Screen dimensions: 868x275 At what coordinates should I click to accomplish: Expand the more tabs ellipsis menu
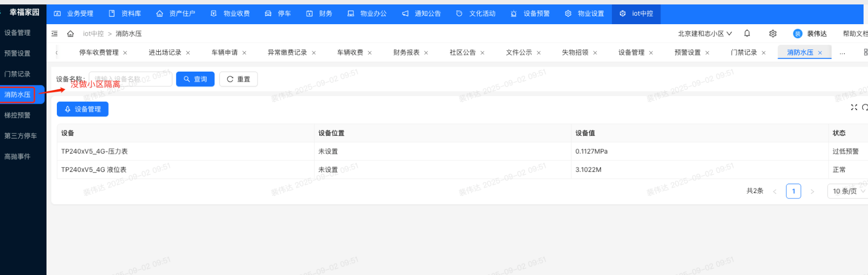(x=842, y=53)
